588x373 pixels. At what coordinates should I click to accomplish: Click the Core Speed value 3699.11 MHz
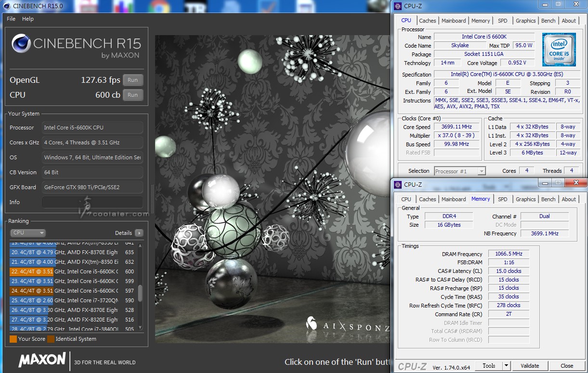coord(457,127)
